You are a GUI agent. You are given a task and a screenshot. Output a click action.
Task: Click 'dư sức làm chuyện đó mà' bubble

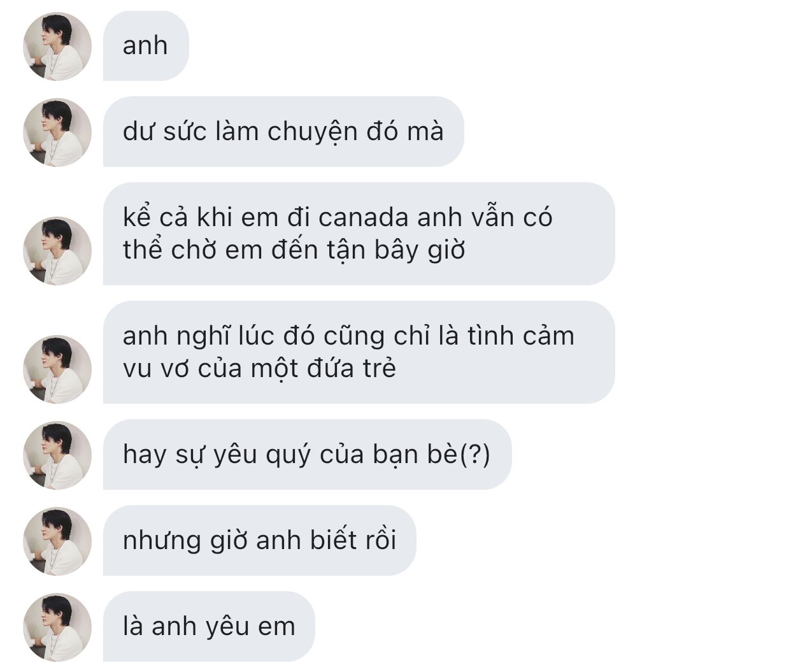(283, 132)
